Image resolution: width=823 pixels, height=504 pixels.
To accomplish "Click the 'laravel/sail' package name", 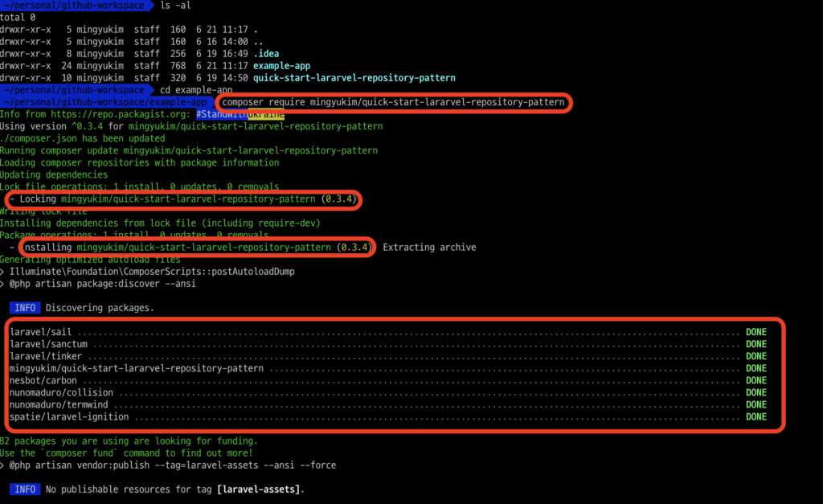I will point(40,332).
